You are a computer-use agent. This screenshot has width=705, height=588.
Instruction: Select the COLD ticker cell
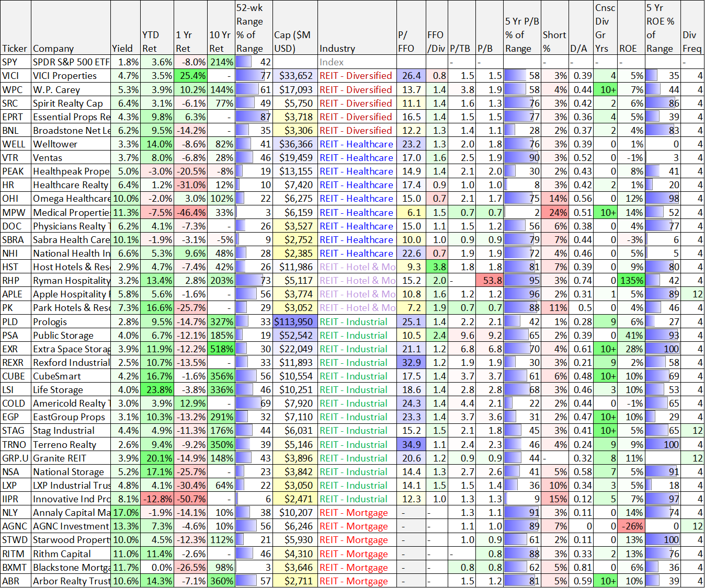16,403
